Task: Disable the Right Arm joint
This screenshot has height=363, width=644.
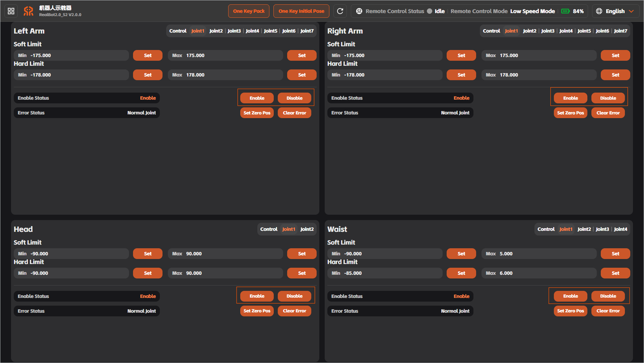Action: point(608,98)
